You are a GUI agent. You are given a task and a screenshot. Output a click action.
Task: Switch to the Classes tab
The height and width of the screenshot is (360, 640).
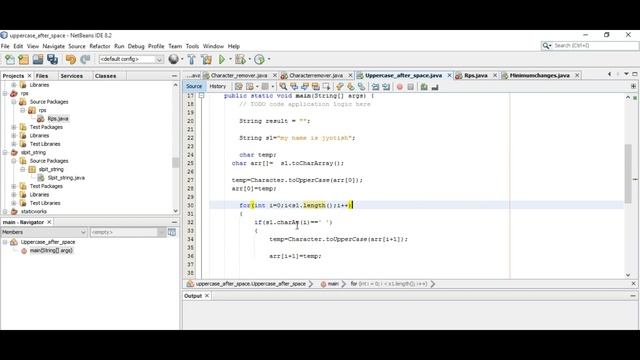105,76
